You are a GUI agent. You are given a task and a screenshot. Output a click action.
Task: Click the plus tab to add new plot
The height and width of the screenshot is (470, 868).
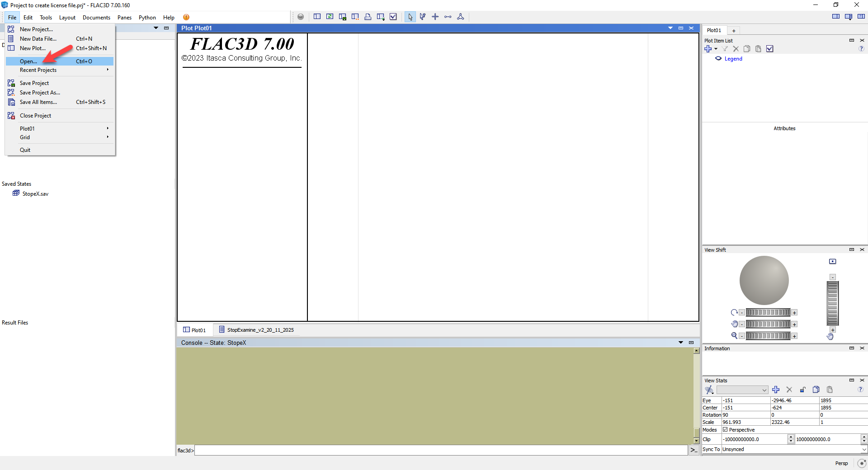point(734,31)
